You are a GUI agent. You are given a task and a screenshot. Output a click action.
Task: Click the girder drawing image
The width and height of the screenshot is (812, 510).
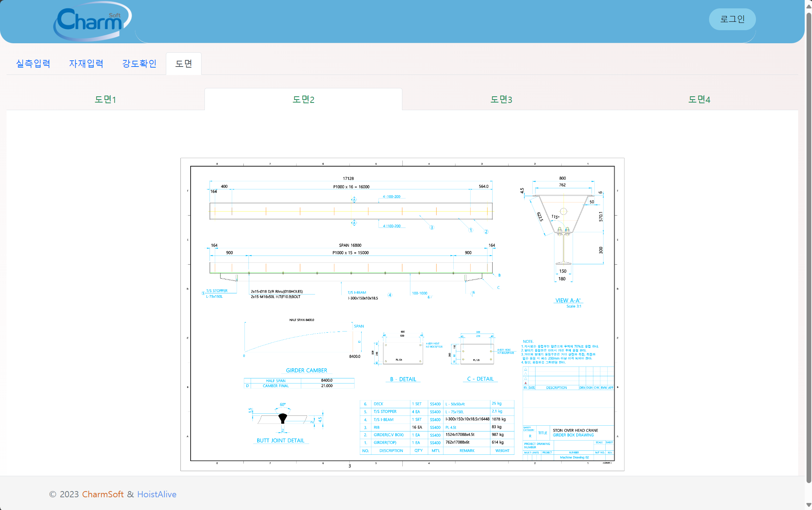(402, 314)
